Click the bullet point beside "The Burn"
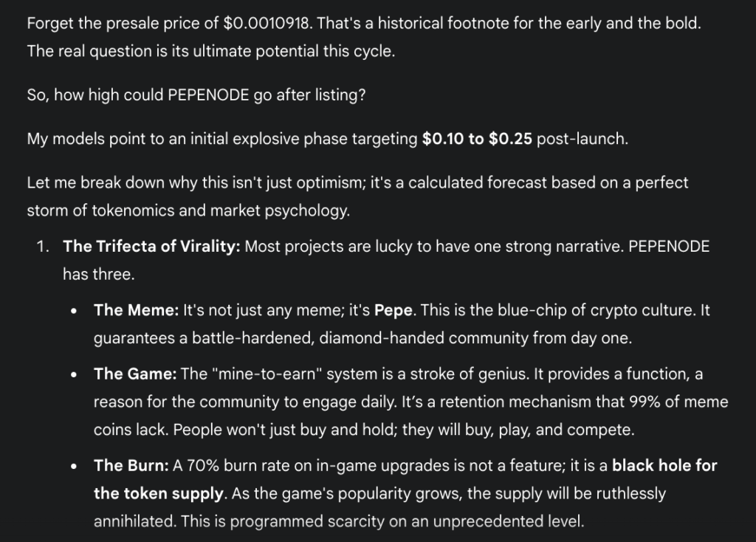756x542 pixels. (x=74, y=466)
